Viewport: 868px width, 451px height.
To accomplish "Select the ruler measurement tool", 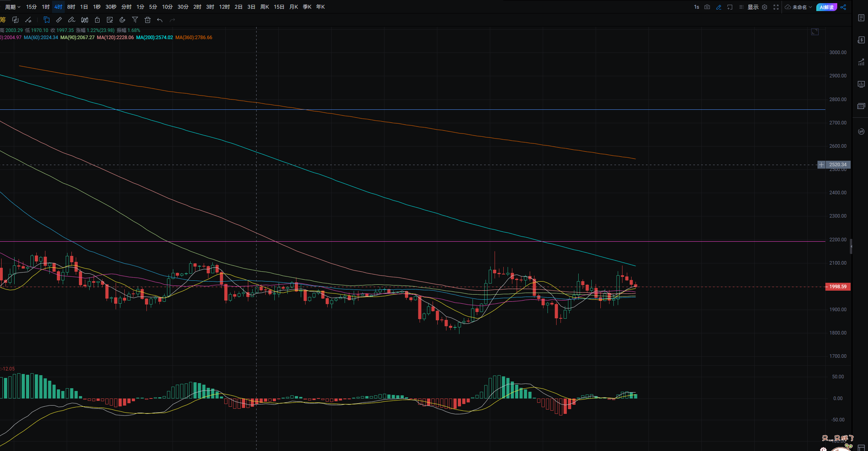I will 59,20.
